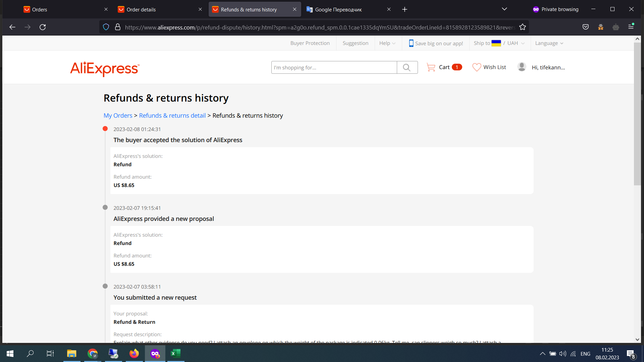Viewport: 644px width, 362px height.
Task: Open the List all tabs dropdown
Action: click(504, 9)
